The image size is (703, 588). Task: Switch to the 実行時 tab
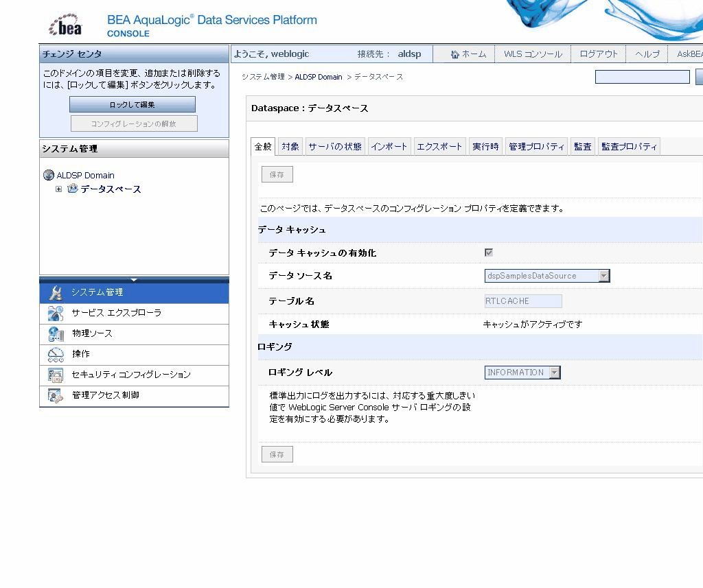click(x=485, y=147)
